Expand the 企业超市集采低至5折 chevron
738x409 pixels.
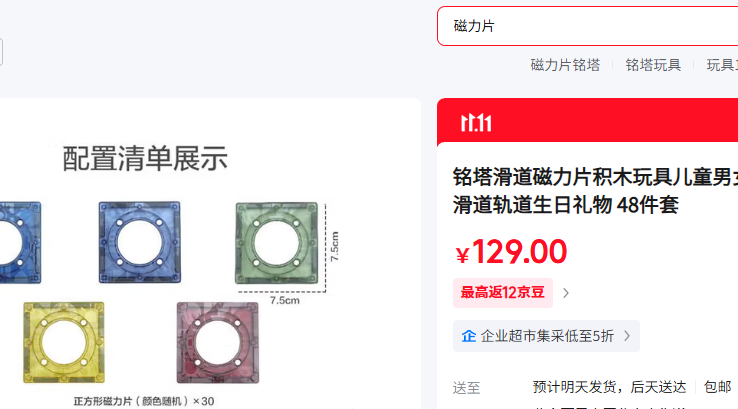(x=627, y=336)
